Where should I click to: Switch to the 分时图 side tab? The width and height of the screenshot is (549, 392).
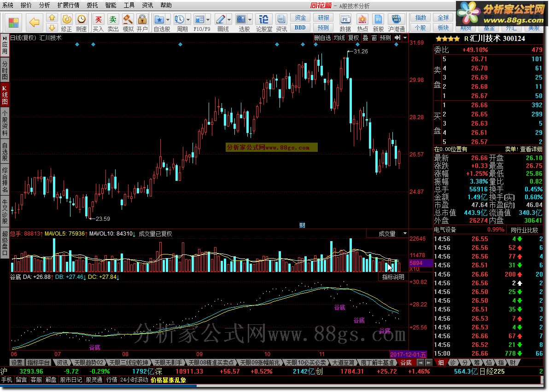pyautogui.click(x=5, y=70)
